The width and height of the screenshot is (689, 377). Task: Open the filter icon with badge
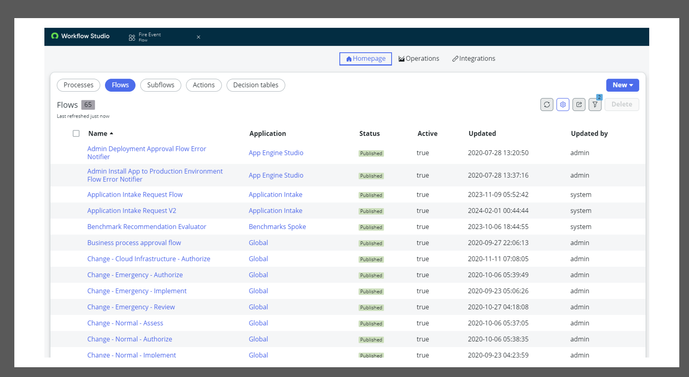click(595, 105)
